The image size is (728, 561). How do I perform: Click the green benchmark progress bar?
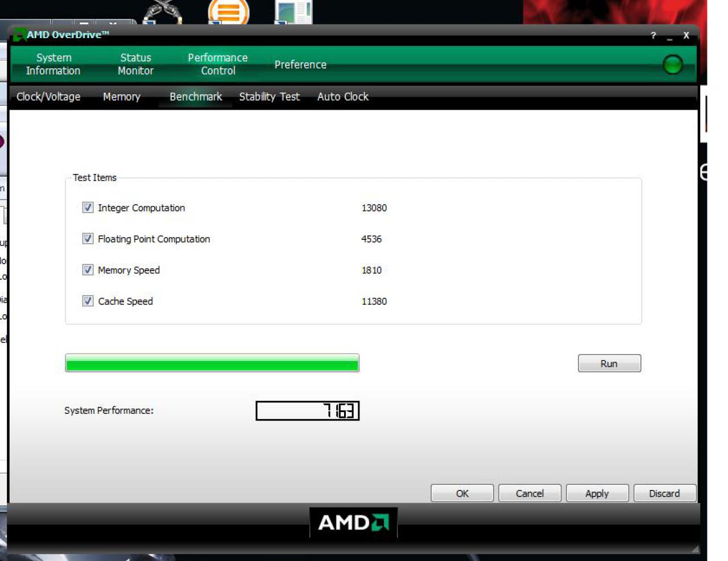click(212, 363)
